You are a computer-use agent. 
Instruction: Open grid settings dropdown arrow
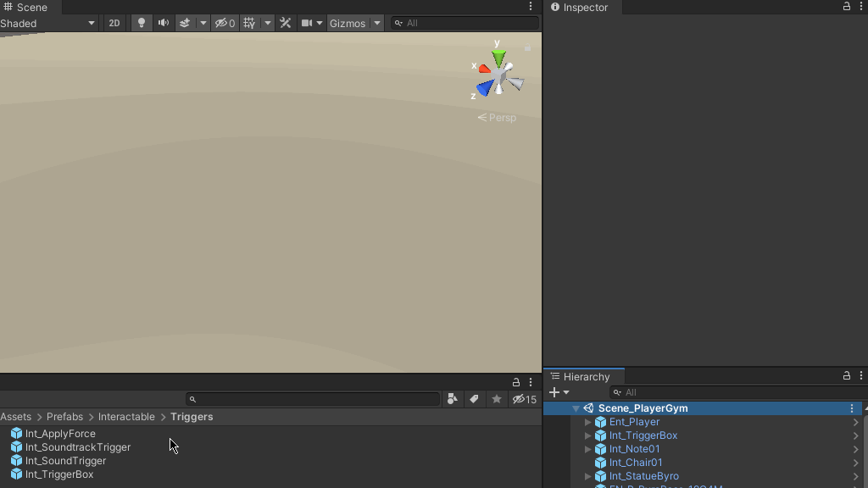[x=268, y=23]
